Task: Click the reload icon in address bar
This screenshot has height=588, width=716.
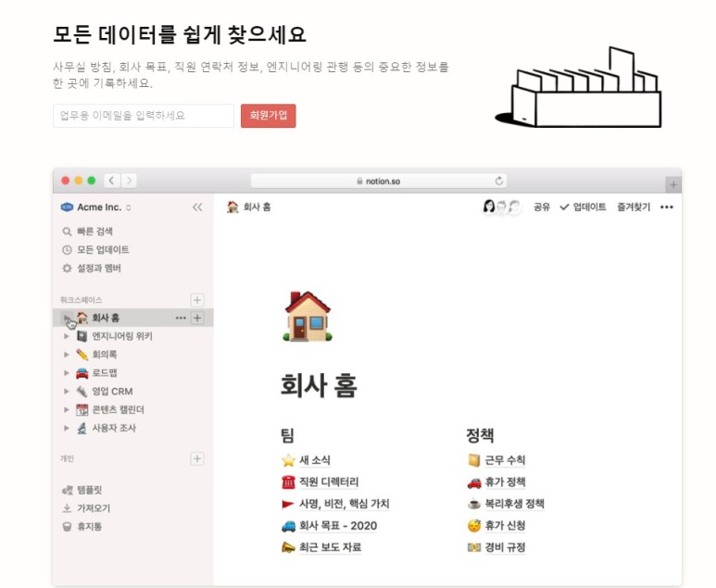Action: pyautogui.click(x=500, y=181)
